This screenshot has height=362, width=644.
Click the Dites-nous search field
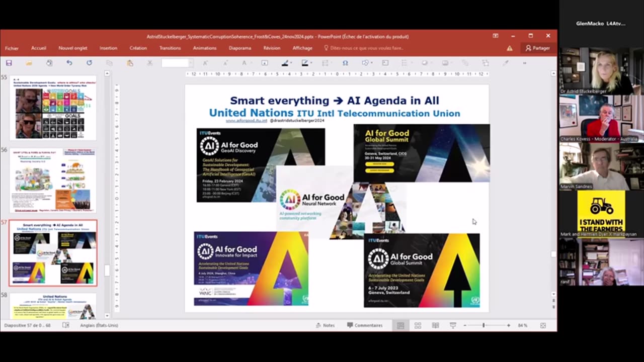[363, 48]
